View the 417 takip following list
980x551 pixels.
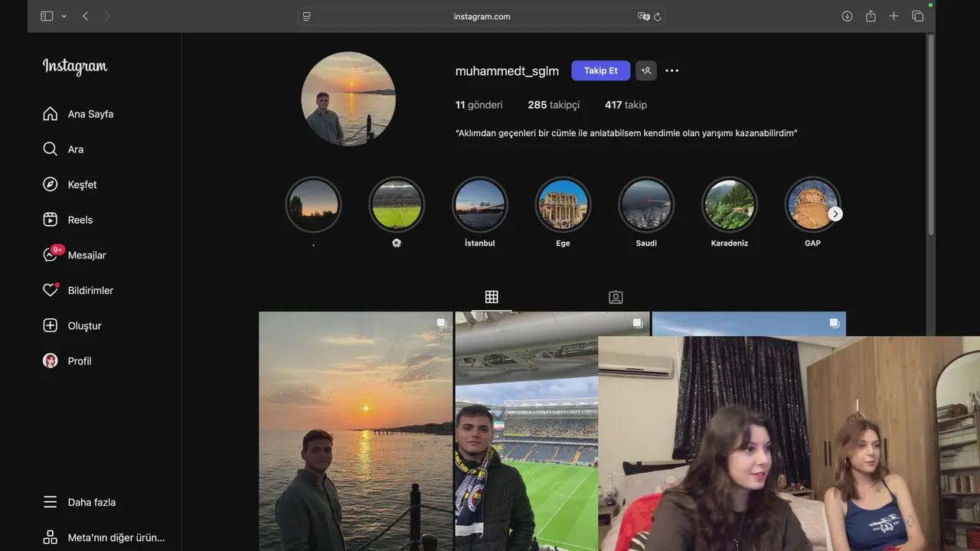(x=626, y=105)
